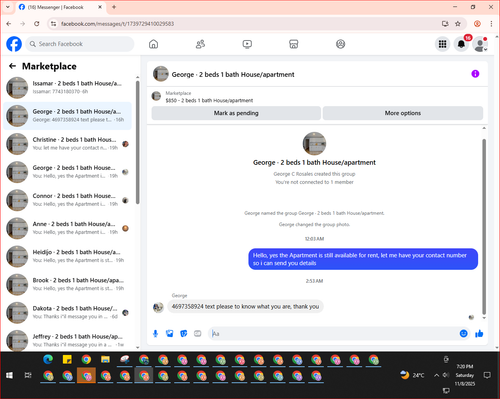Click the voice clip microphone icon
Viewport: 500px width, 399px height.
[155, 333]
